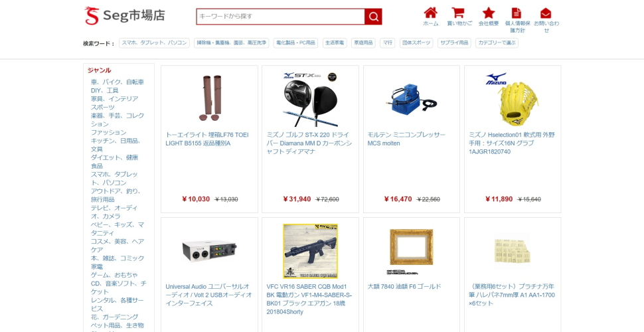View the yellow Mizuno glove image
Image resolution: width=644 pixels, height=332 pixels.
pos(513,99)
